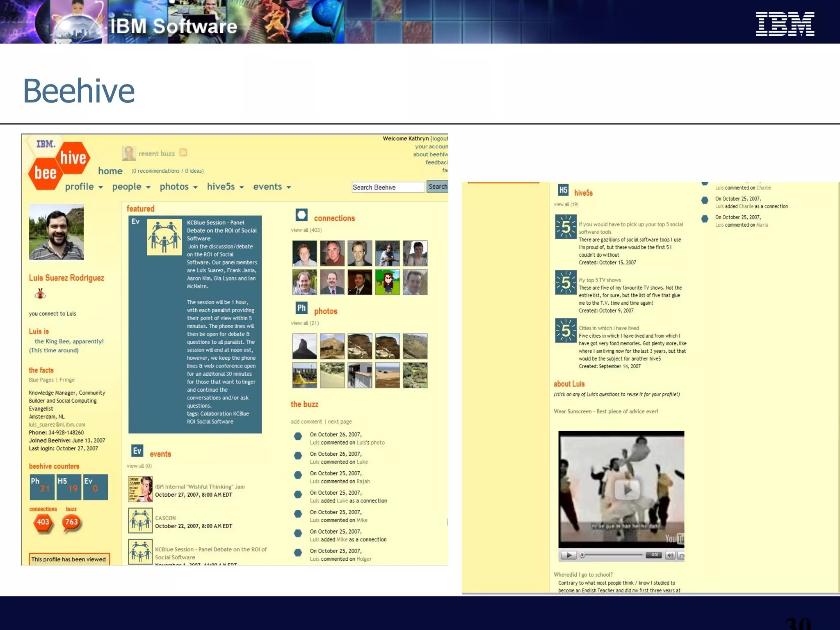
Task: Open the events navigation menu
Action: click(x=272, y=187)
